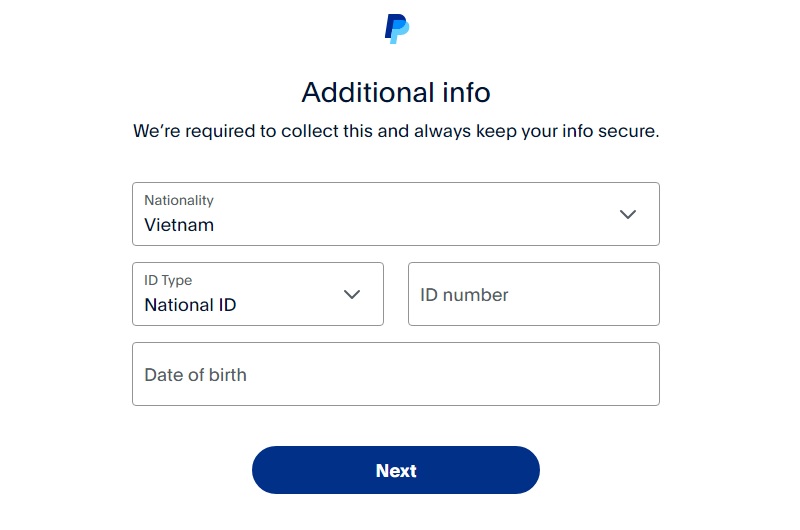800x530 pixels.
Task: Click the word 'secure' in the subtitle
Action: [x=626, y=131]
